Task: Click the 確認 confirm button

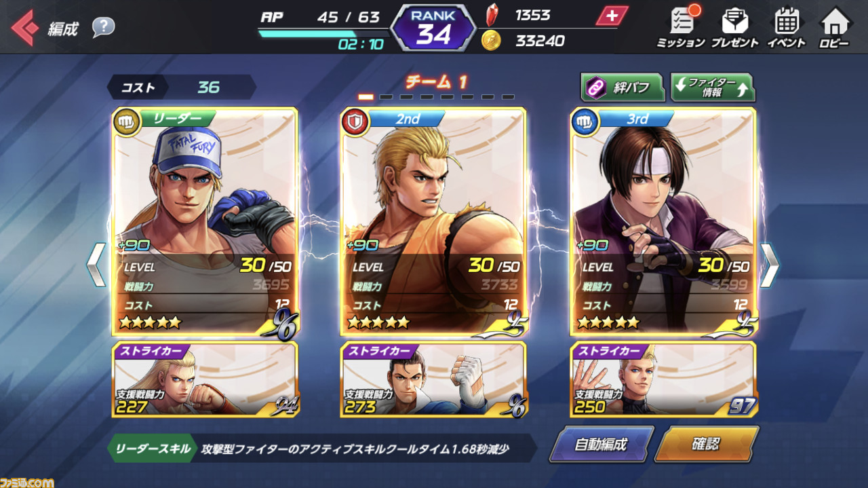Action: click(706, 445)
